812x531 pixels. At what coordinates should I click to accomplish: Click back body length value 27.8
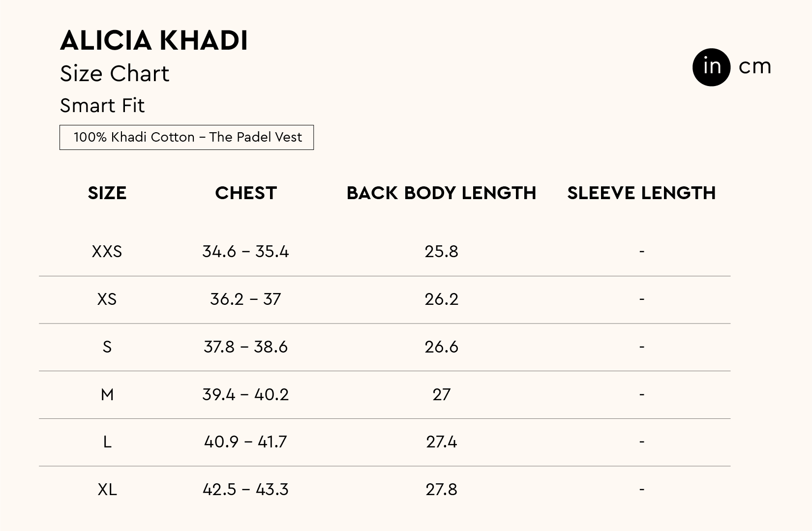[441, 490]
